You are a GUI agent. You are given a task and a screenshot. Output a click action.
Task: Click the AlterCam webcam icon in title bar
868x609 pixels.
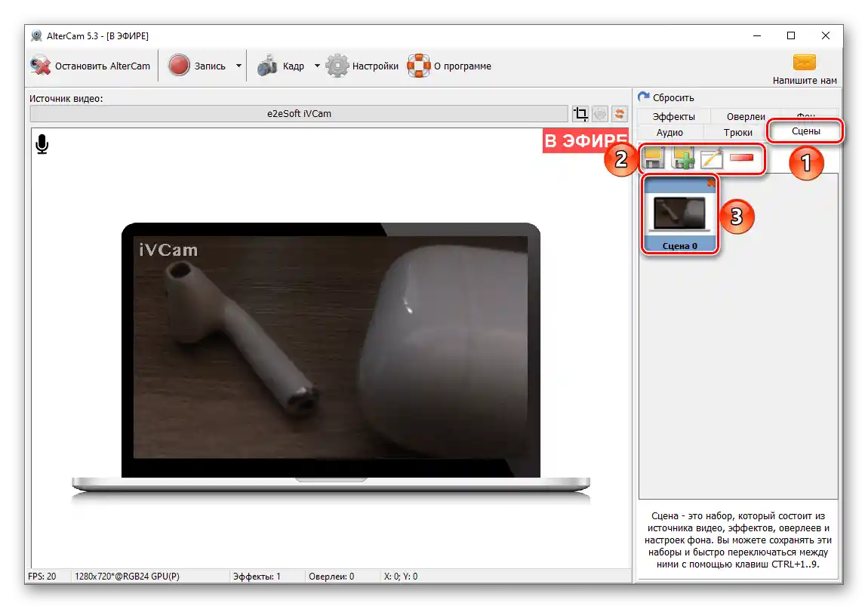tap(36, 36)
